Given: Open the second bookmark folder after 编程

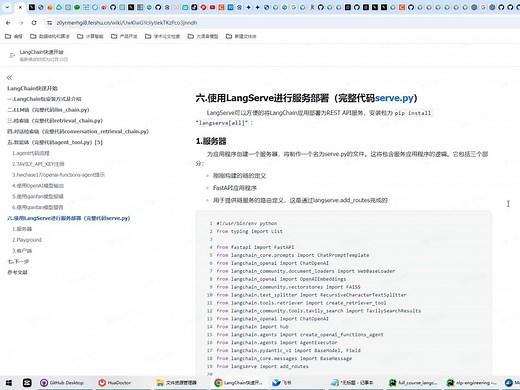Looking at the screenshot, I should point(50,36).
